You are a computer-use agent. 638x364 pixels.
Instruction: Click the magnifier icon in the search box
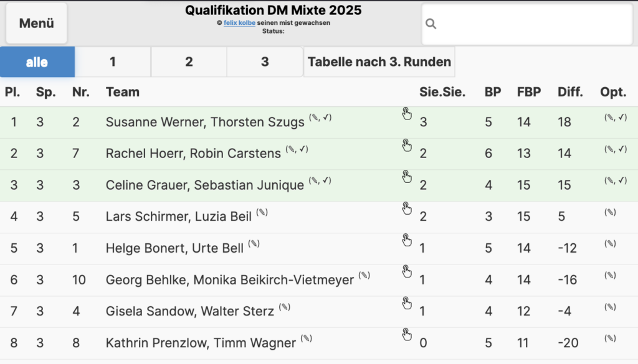431,24
